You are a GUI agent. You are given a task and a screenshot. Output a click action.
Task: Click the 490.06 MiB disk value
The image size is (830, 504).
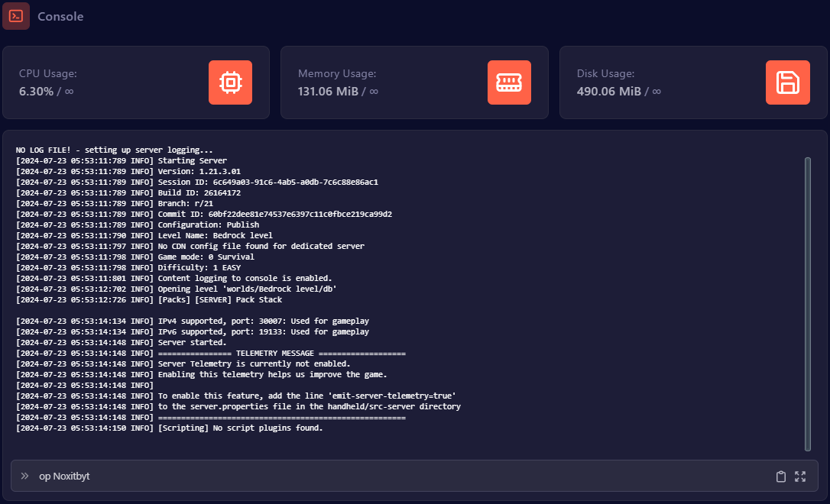point(608,92)
